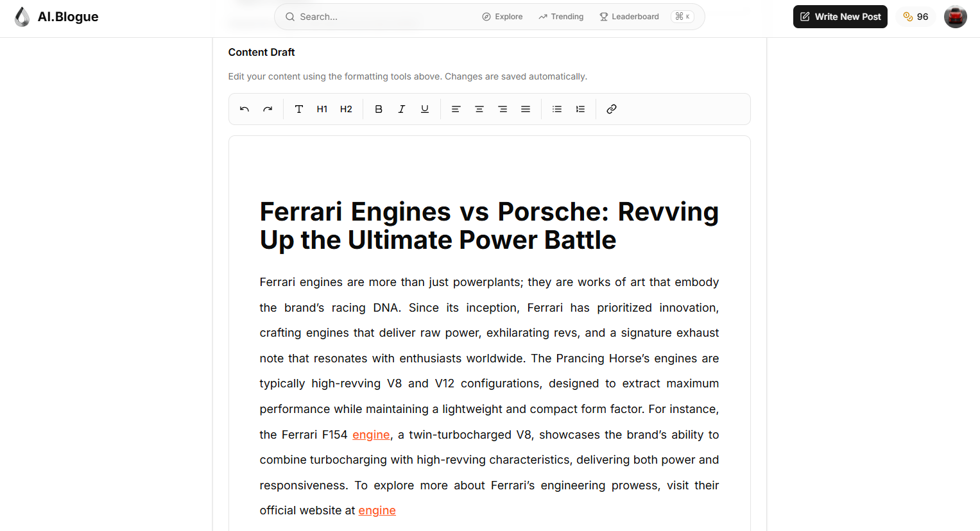Open the 'engine' link after 'official website at'
Screen dimensions: 980x531
click(377, 510)
